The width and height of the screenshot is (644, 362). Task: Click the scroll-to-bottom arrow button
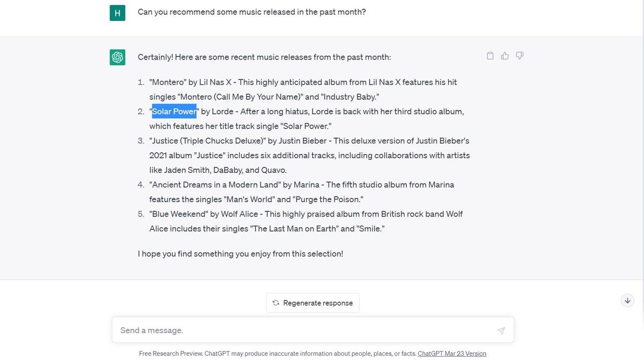pos(627,300)
